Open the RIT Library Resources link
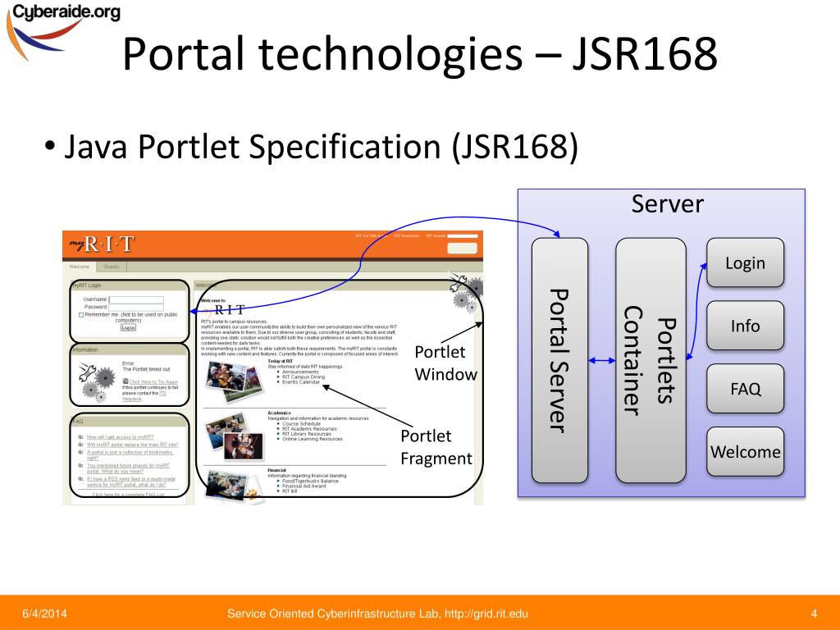The image size is (840, 630). pyautogui.click(x=307, y=434)
